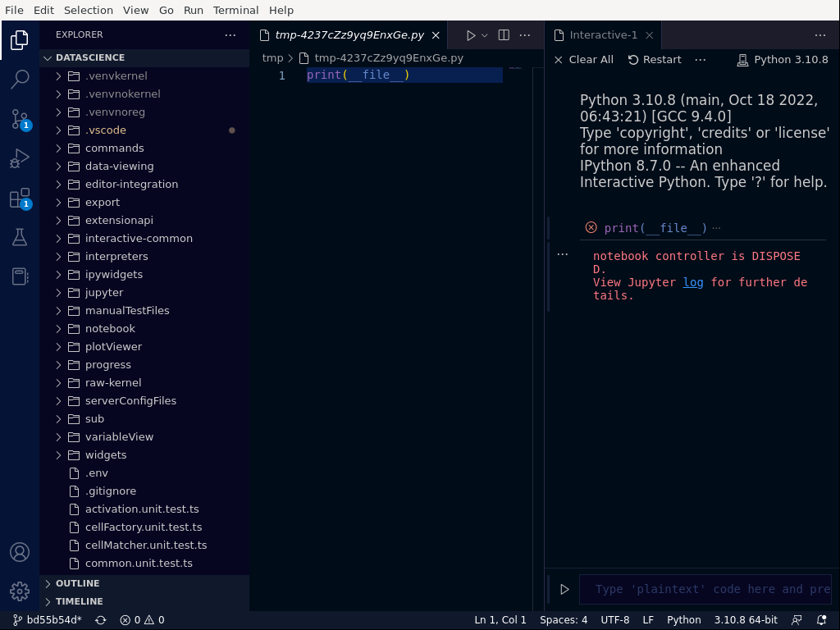
Task: Open the Terminal menu
Action: click(x=235, y=10)
